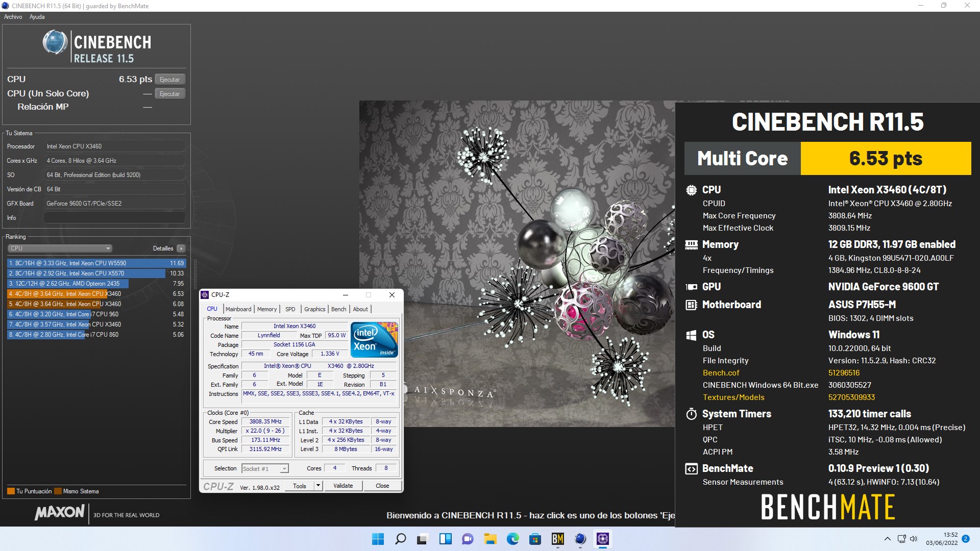
Task: Switch to CPU-Z on the taskbar
Action: point(603,539)
